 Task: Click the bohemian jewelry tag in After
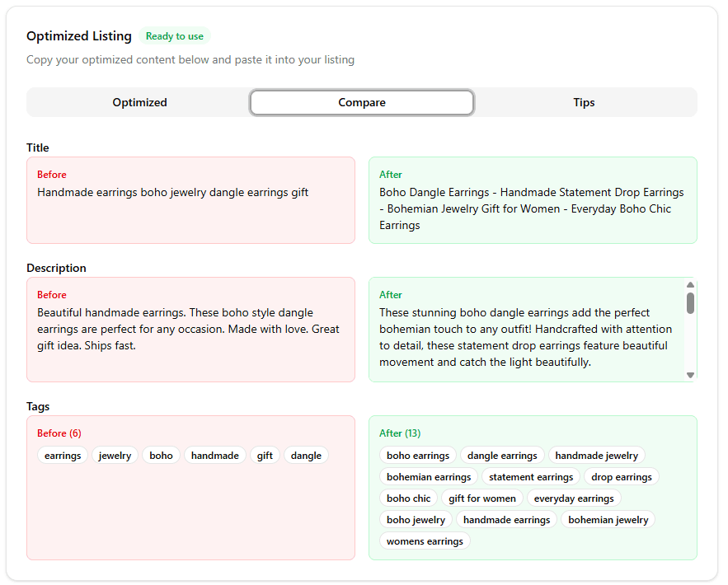pos(608,519)
